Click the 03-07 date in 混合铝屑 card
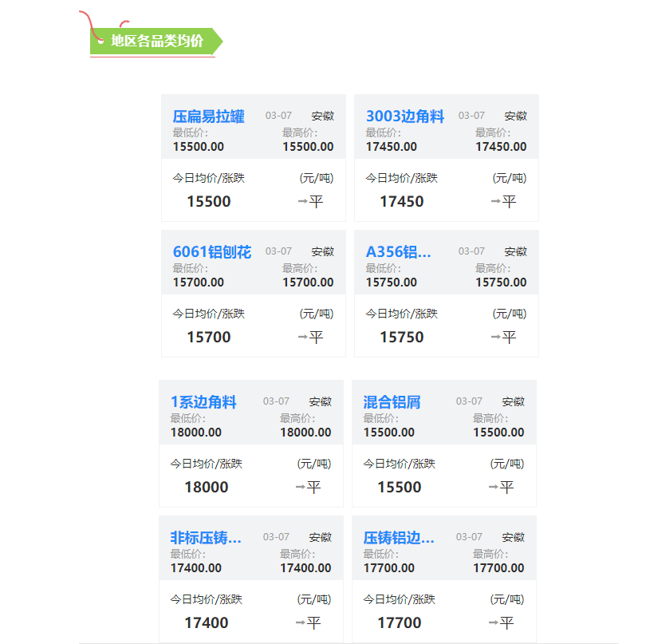Viewport: 646px width, 644px height. 469,401
